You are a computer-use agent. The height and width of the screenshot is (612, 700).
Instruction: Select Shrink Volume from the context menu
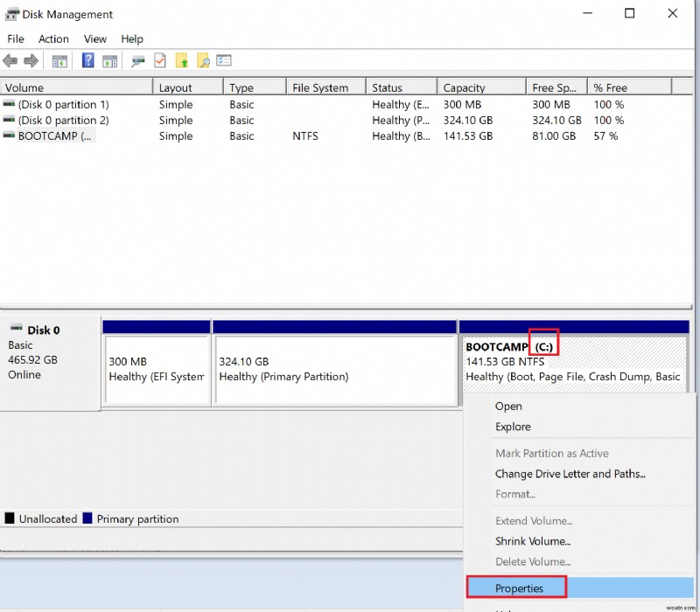point(534,541)
